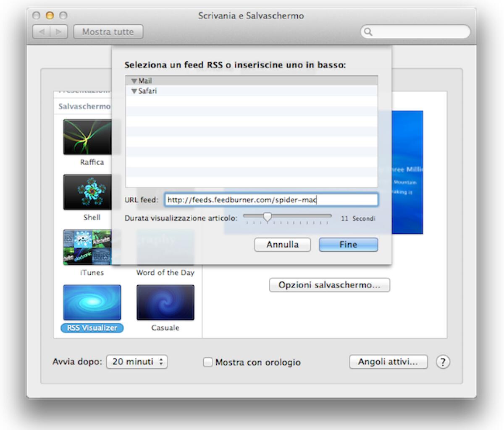Confirm with the Fine button
The image size is (504, 430).
[348, 245]
